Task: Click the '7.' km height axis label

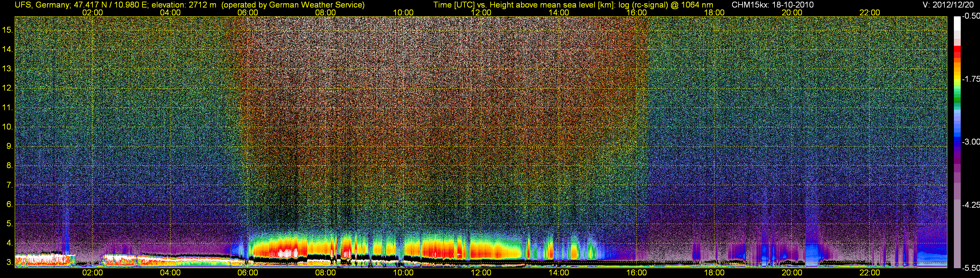Action: tap(9, 185)
